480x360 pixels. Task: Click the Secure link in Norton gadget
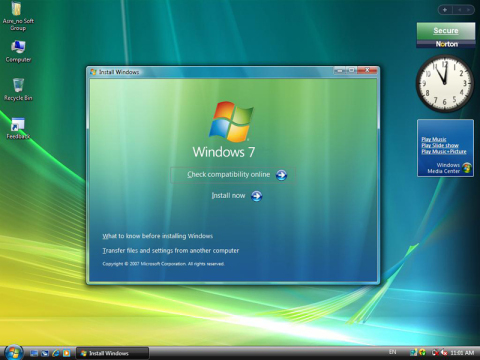446,31
